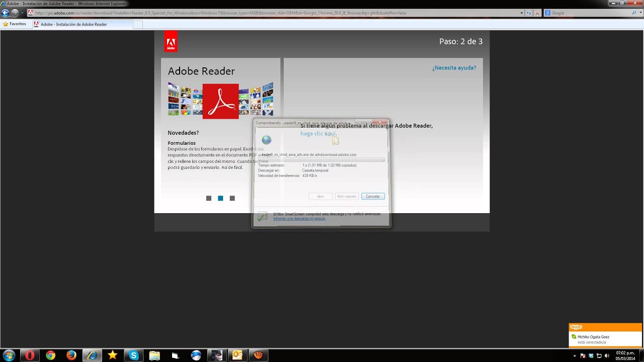644x362 pixels.
Task: Open the Windows Start orb
Action: click(x=9, y=355)
